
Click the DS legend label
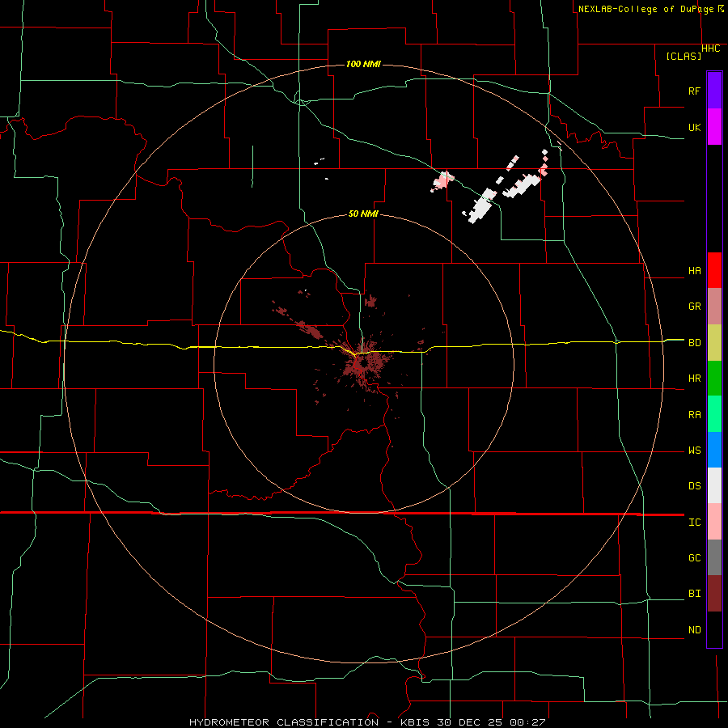[694, 486]
